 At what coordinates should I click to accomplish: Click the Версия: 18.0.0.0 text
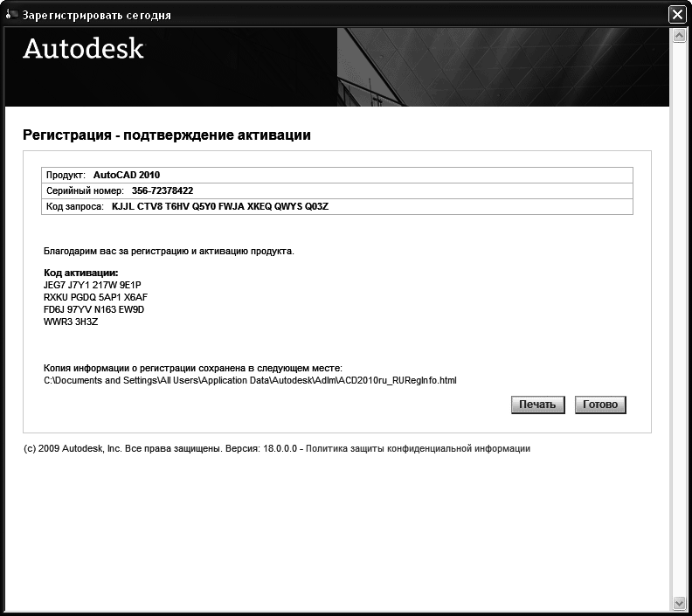click(261, 449)
